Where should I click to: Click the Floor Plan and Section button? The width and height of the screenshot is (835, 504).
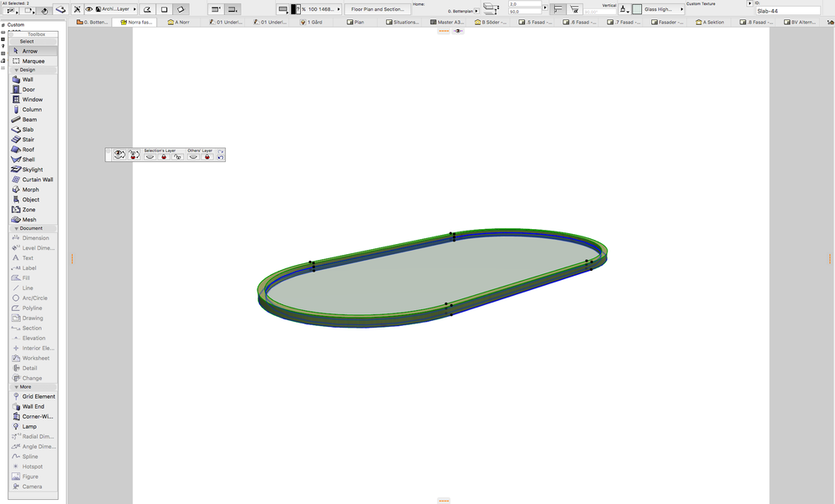[378, 9]
